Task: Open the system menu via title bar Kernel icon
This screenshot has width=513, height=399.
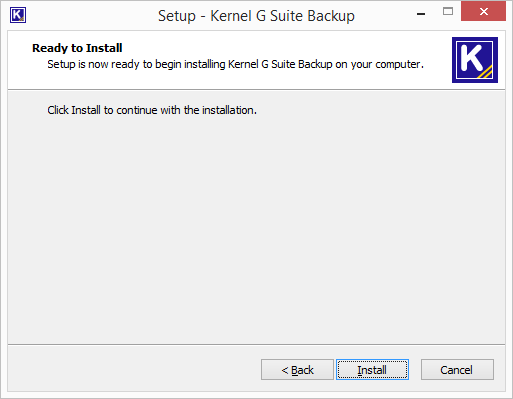Action: point(18,15)
